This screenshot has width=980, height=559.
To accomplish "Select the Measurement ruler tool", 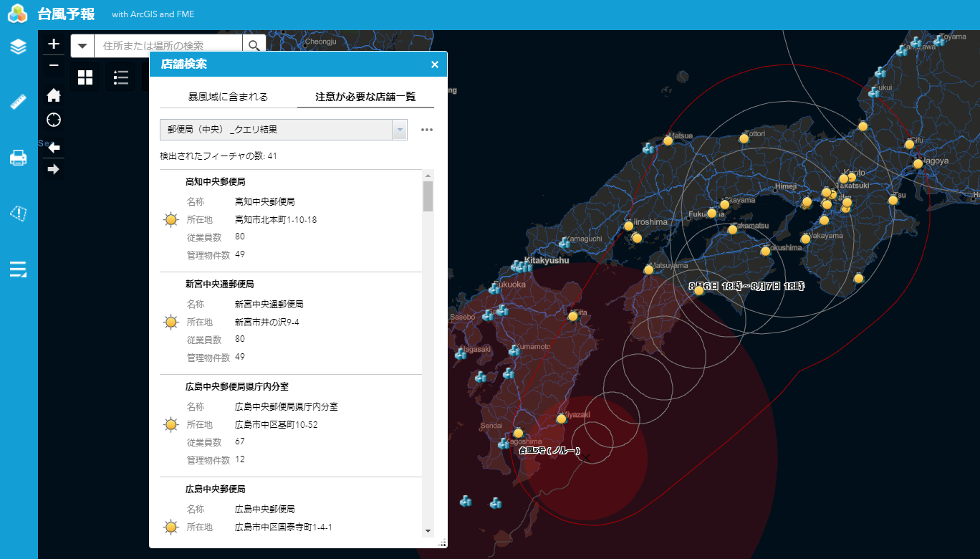I will pos(17,100).
